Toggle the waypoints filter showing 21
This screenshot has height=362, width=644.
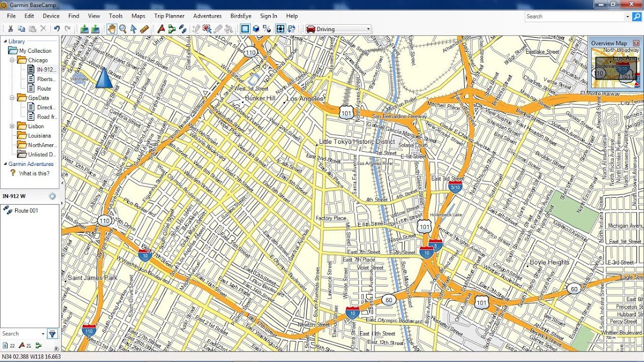tap(25, 345)
